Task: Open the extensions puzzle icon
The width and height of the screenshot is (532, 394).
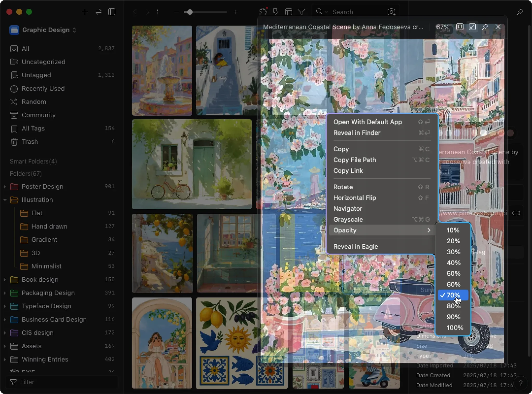Action: click(x=263, y=12)
